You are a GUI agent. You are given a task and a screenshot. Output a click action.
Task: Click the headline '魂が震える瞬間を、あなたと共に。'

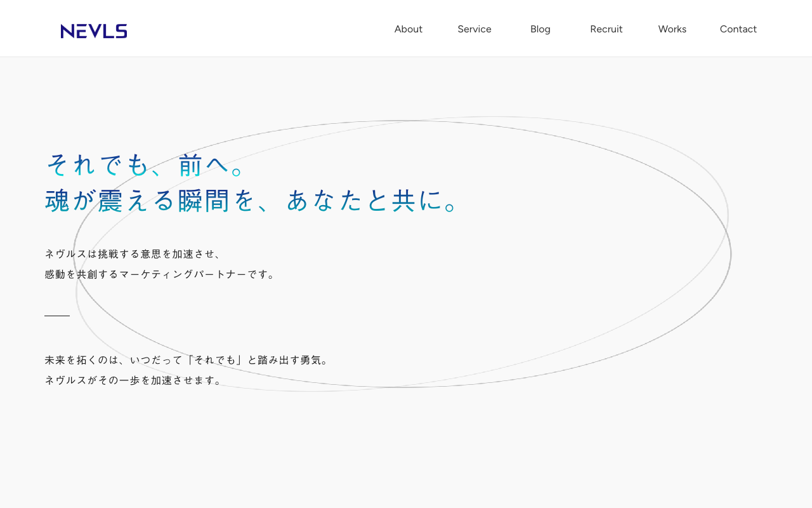pyautogui.click(x=252, y=200)
